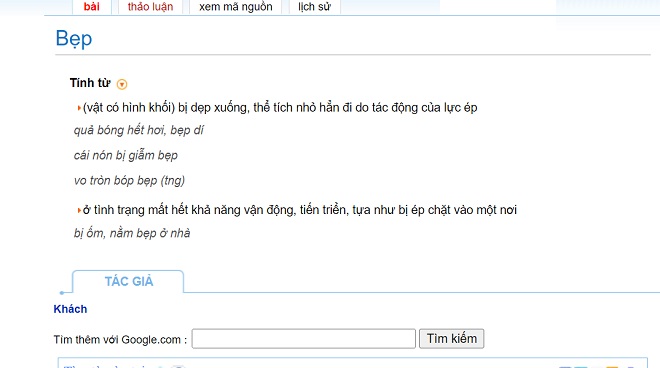
Task: Click the example 'quả bóng hết hơi, bẹp dí'
Action: pyautogui.click(x=138, y=130)
